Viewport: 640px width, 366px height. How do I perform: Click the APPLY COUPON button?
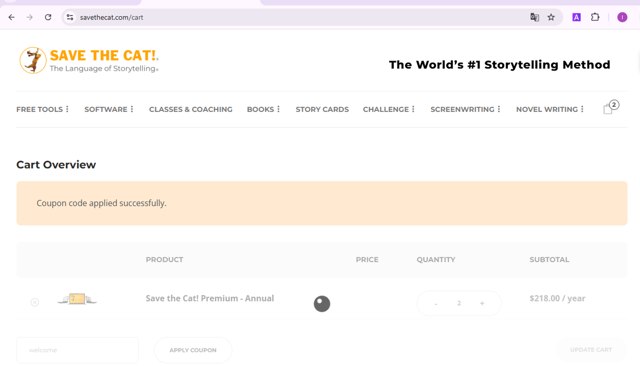pyautogui.click(x=193, y=350)
